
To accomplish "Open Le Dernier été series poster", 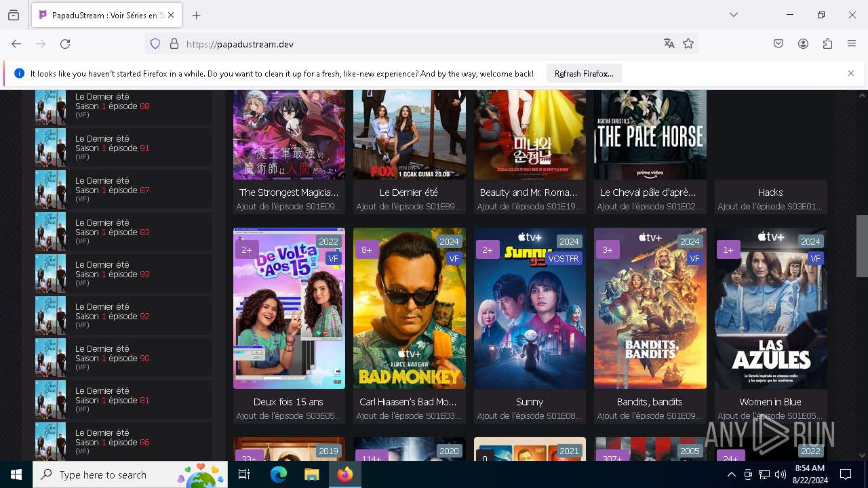I will tap(410, 134).
